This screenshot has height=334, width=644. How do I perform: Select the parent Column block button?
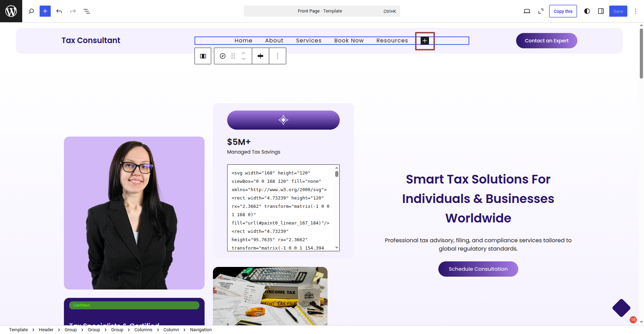(x=203, y=56)
